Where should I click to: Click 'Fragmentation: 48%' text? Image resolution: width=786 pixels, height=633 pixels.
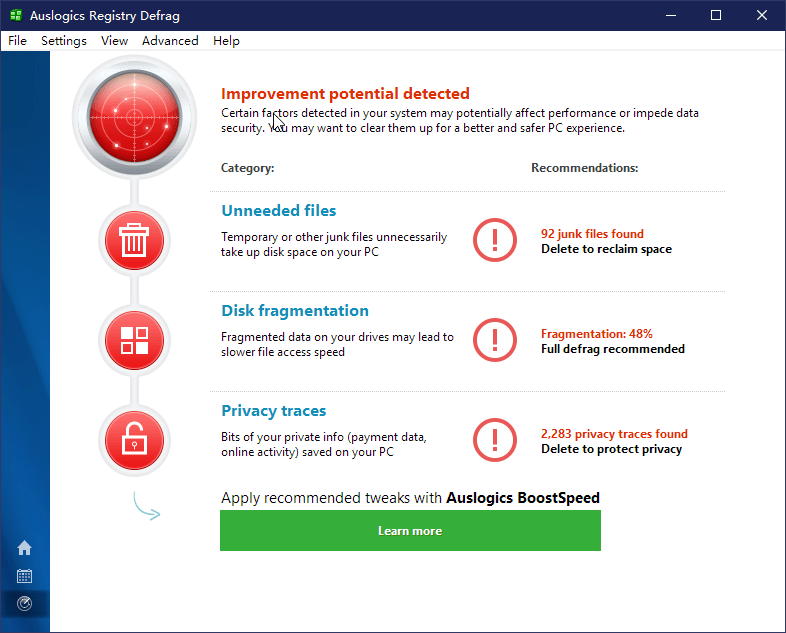point(597,334)
